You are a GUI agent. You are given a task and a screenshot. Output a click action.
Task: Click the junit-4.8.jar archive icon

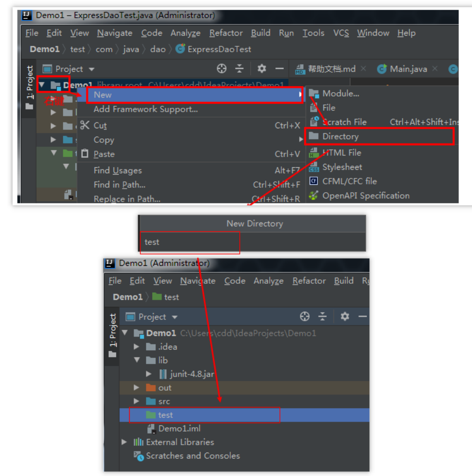pos(163,374)
